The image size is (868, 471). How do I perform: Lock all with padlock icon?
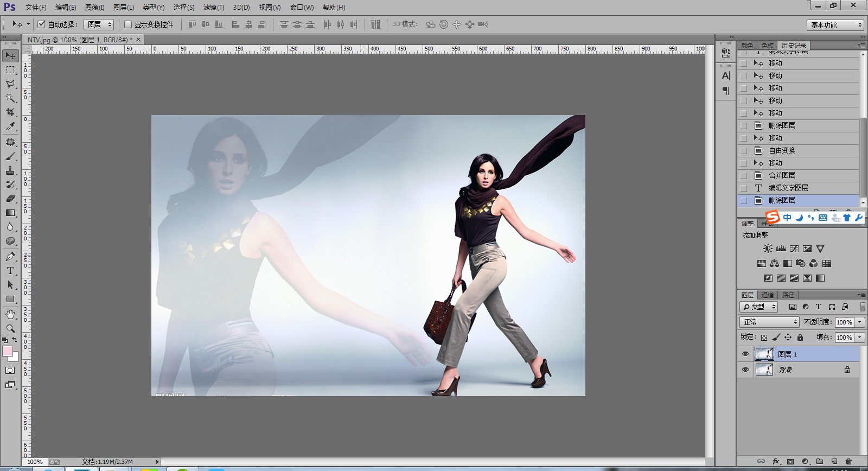click(x=800, y=338)
